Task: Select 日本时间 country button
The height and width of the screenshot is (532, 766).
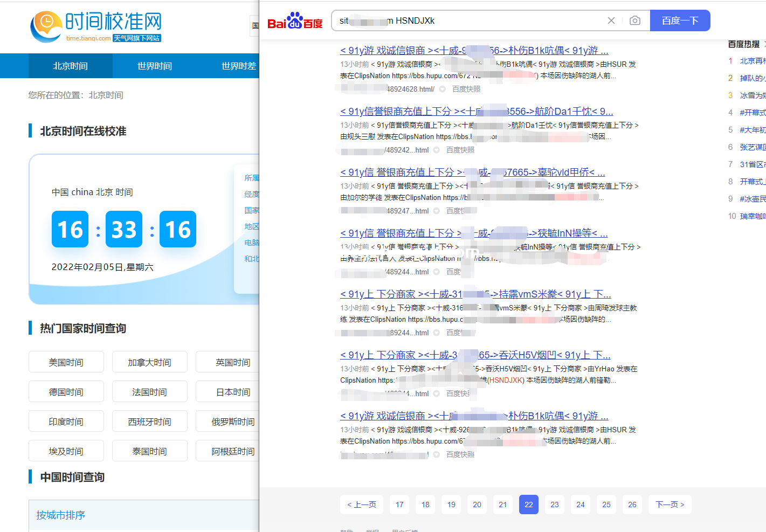Action: (233, 392)
